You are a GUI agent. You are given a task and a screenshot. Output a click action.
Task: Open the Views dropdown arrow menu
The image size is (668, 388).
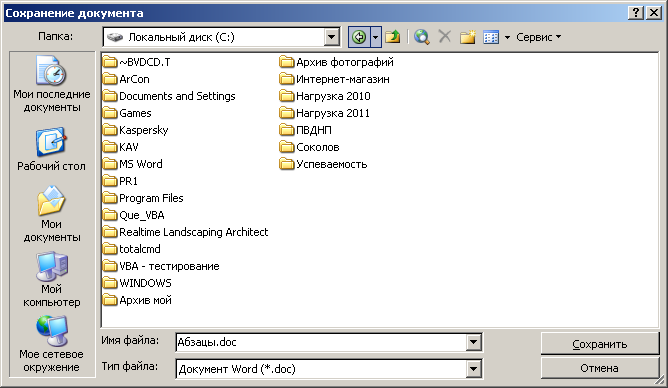click(x=507, y=37)
